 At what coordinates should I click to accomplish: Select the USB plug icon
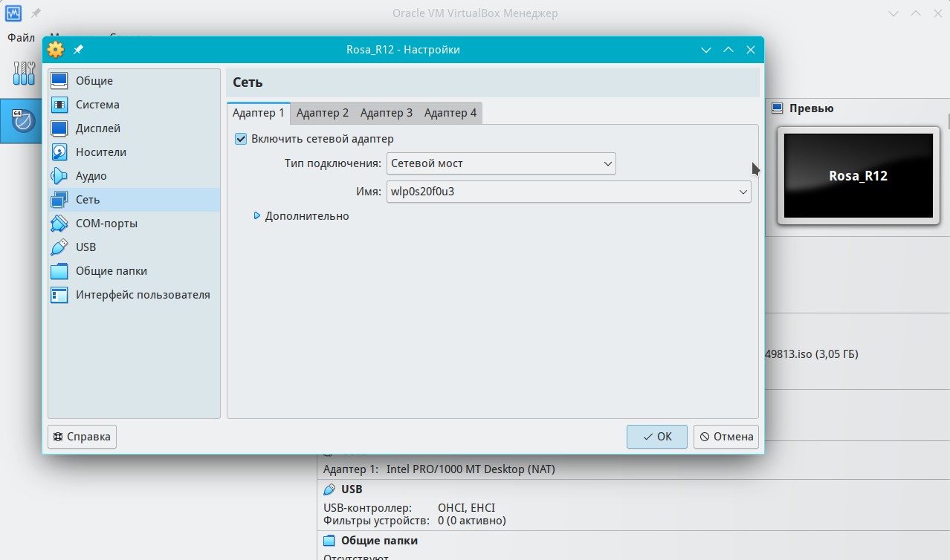pos(59,247)
